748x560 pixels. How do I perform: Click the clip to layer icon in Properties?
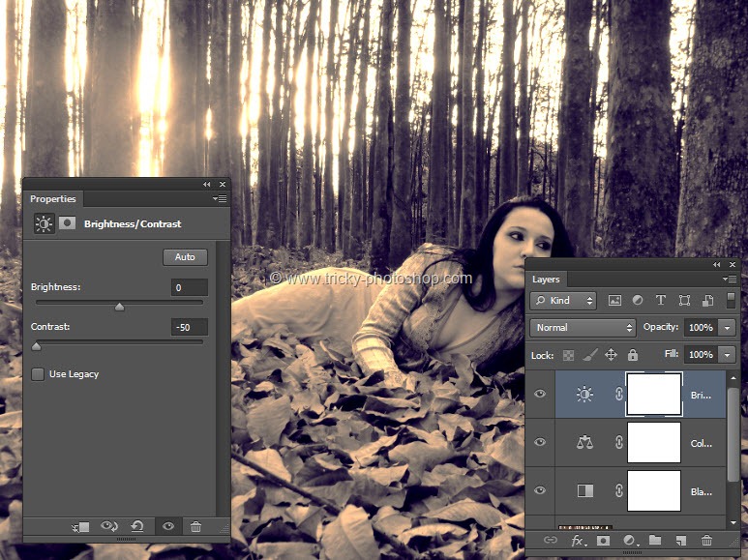[81, 526]
